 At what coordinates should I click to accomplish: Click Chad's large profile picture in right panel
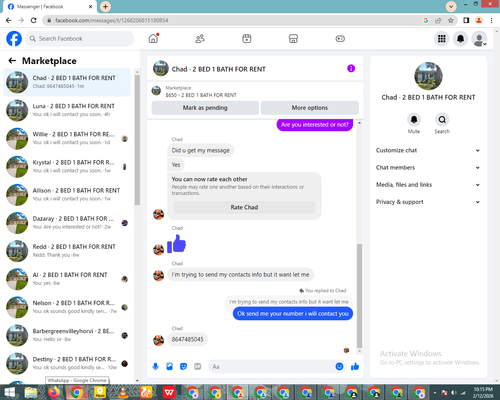coord(428,76)
